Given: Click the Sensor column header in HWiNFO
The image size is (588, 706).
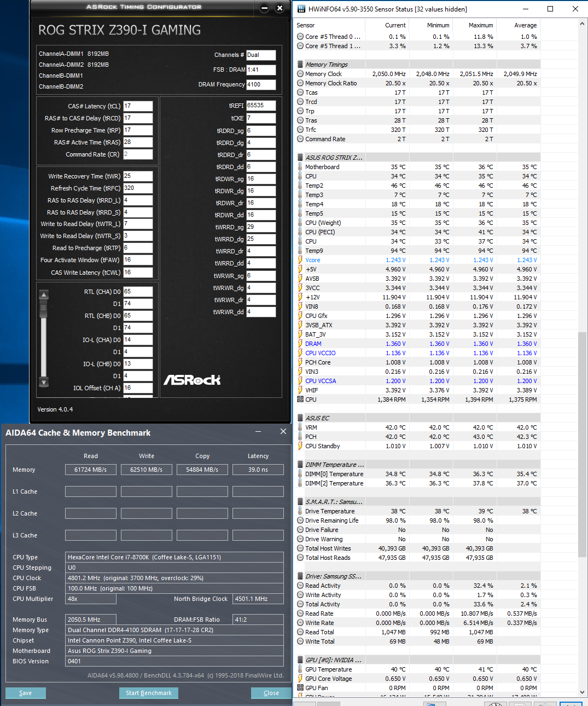Looking at the screenshot, I should 306,25.
